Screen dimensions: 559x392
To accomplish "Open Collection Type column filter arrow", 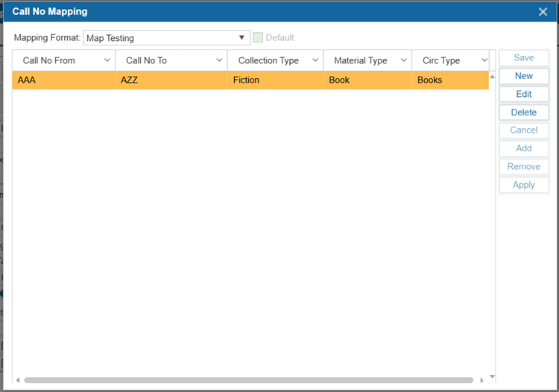I will pyautogui.click(x=315, y=60).
